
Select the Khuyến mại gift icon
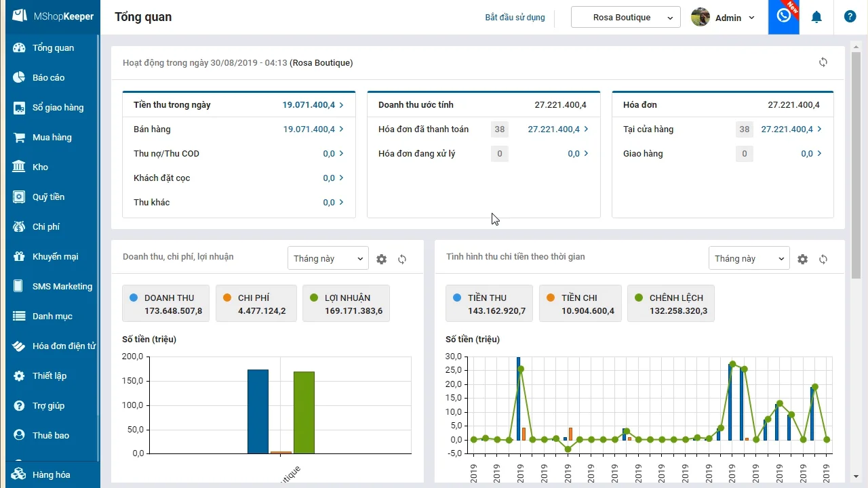click(19, 257)
